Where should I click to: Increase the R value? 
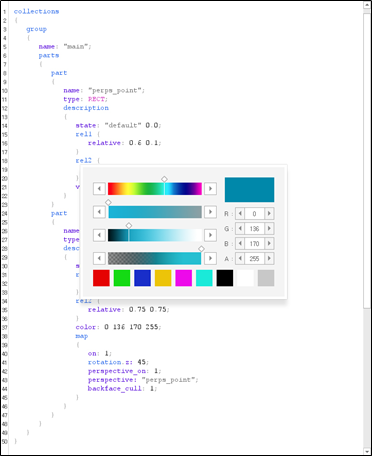click(269, 213)
